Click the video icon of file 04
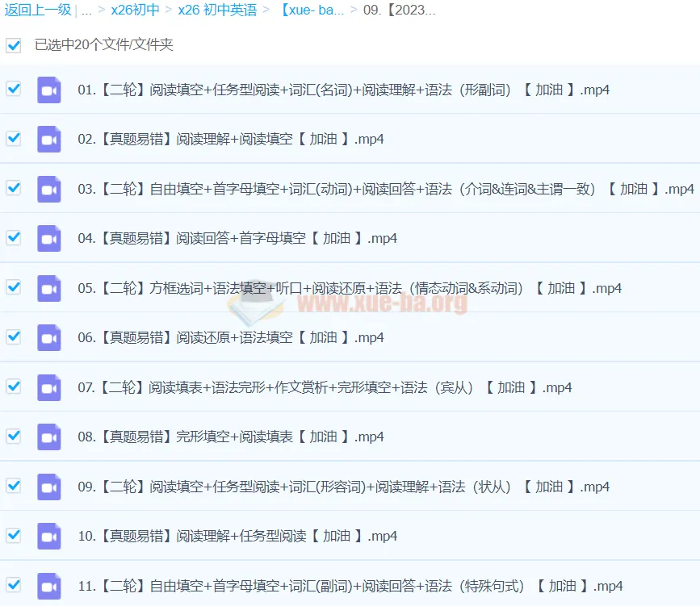Viewport: 700px width, 606px height. (x=49, y=238)
